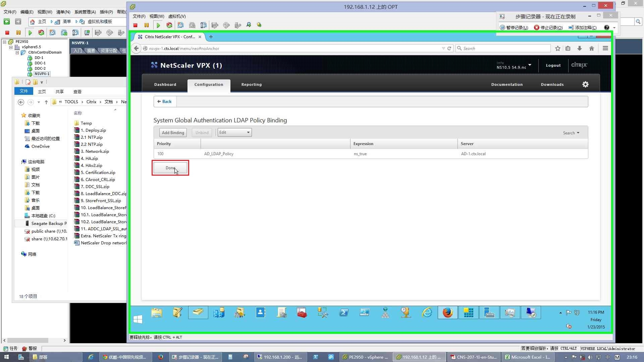Switch to the Reporting tab
Image resolution: width=644 pixels, height=362 pixels.
252,84
